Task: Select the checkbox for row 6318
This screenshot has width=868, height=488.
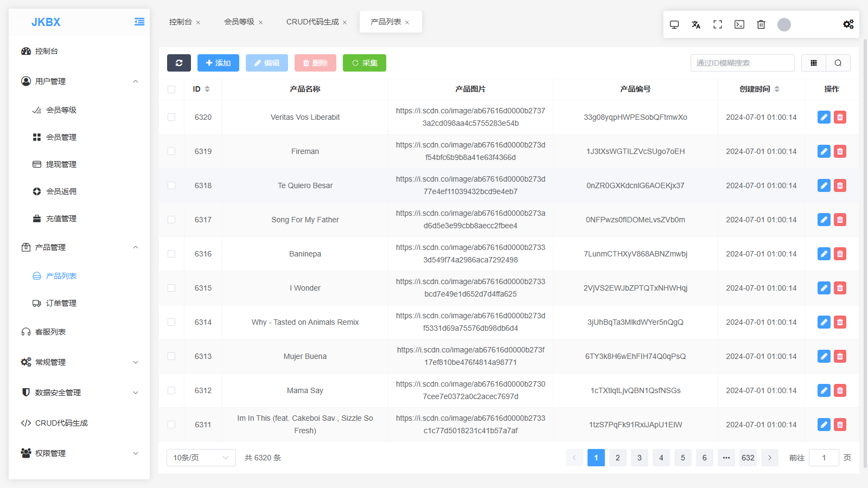Action: 171,185
